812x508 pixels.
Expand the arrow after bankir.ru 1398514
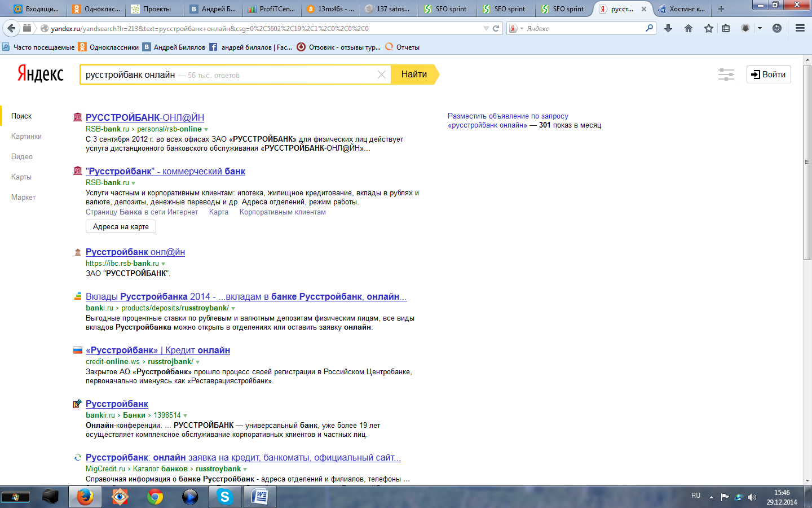tap(185, 415)
